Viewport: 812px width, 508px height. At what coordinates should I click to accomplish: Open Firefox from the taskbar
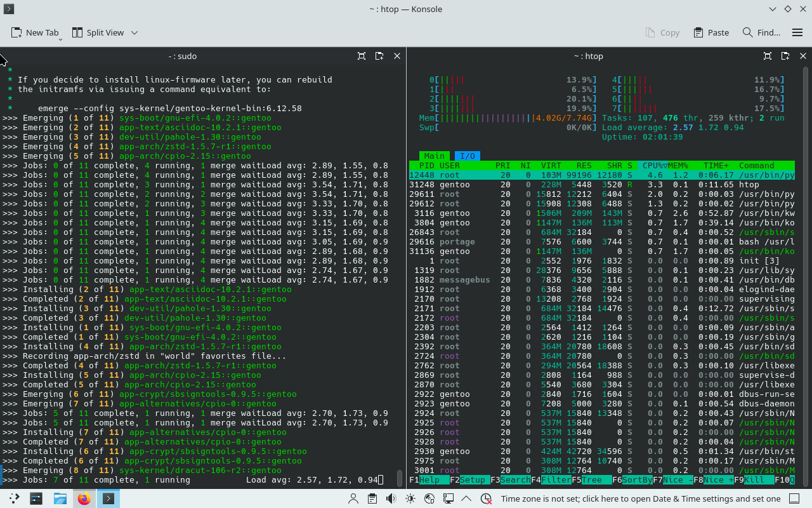[x=84, y=498]
